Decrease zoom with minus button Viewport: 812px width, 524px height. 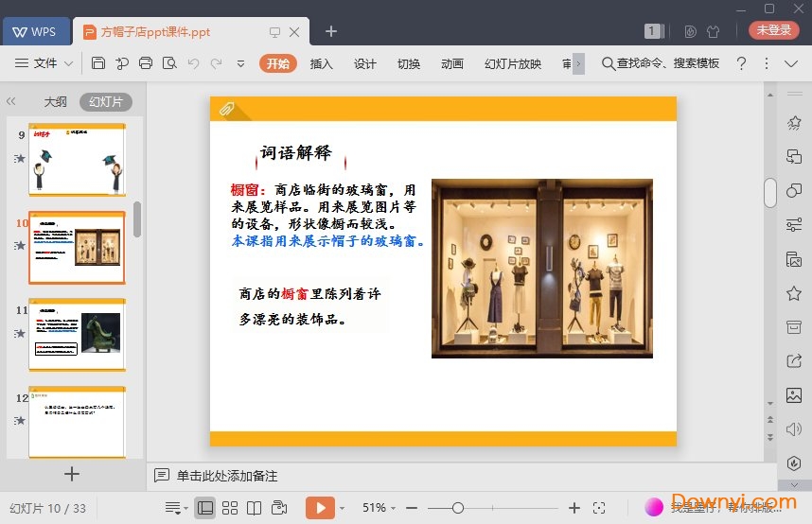click(x=412, y=508)
